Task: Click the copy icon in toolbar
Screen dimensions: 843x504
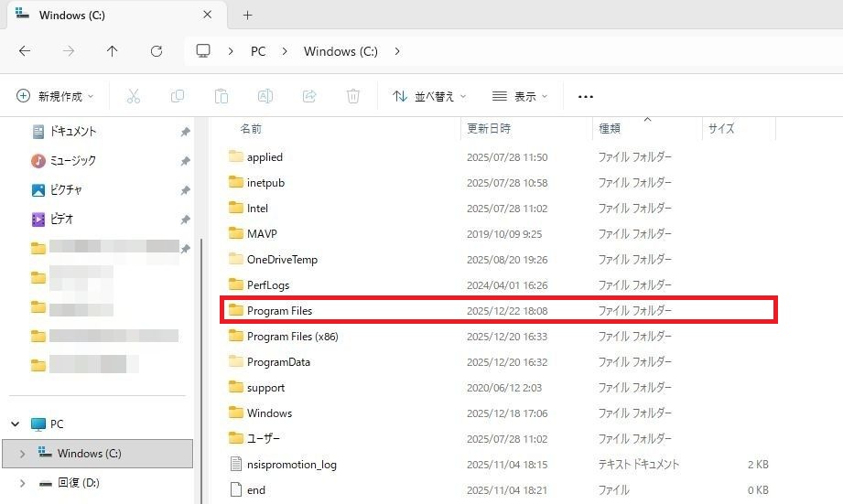Action: pyautogui.click(x=177, y=96)
